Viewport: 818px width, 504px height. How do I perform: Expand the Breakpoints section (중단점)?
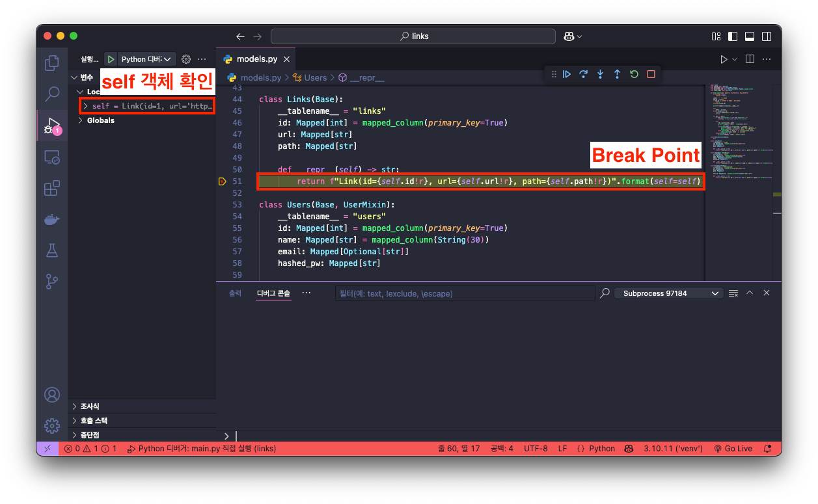(142, 434)
